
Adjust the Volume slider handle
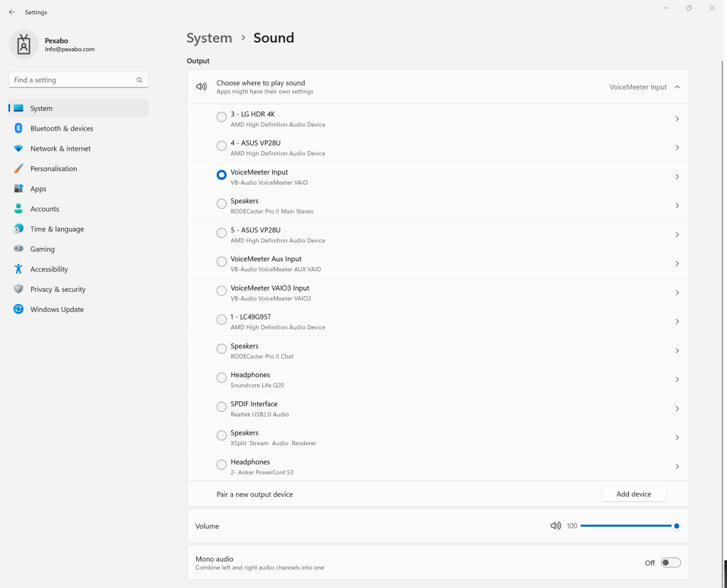[x=677, y=526]
